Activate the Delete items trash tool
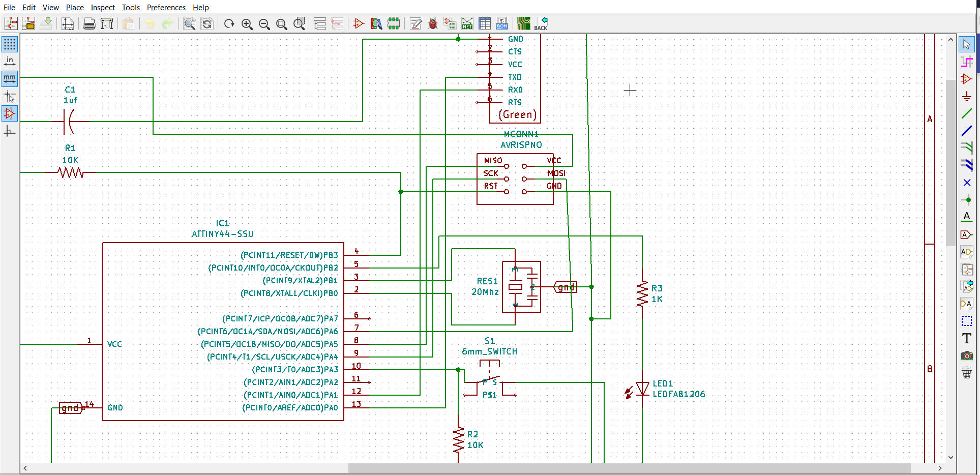The width and height of the screenshot is (980, 475). tap(967, 373)
